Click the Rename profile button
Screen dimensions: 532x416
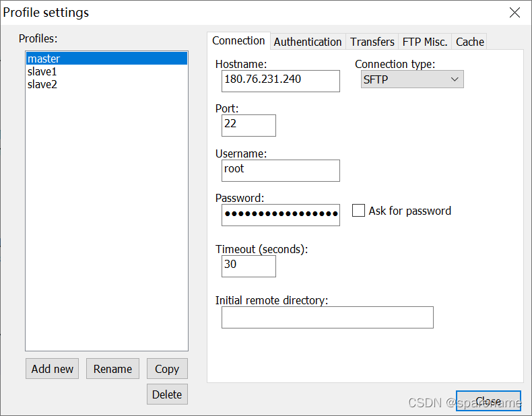point(112,368)
